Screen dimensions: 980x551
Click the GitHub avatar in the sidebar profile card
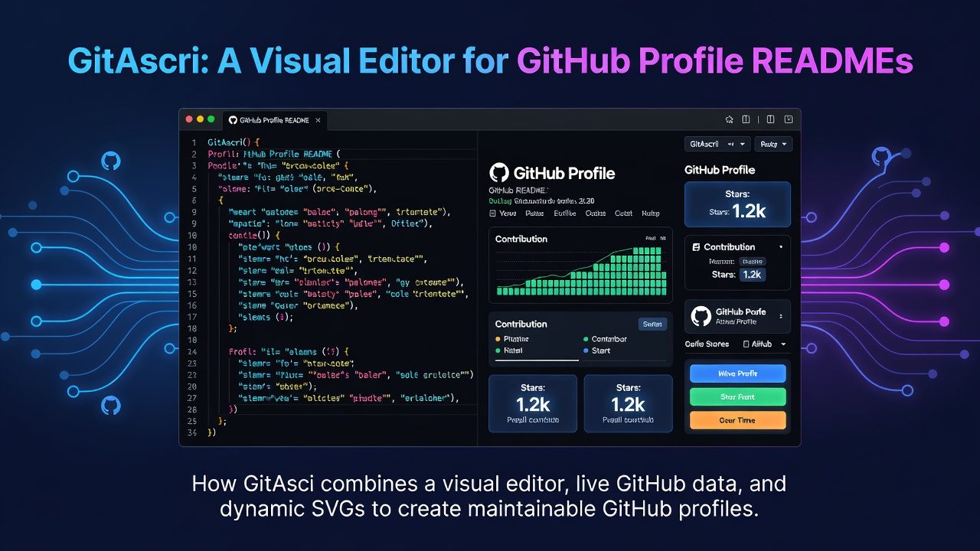tap(701, 316)
